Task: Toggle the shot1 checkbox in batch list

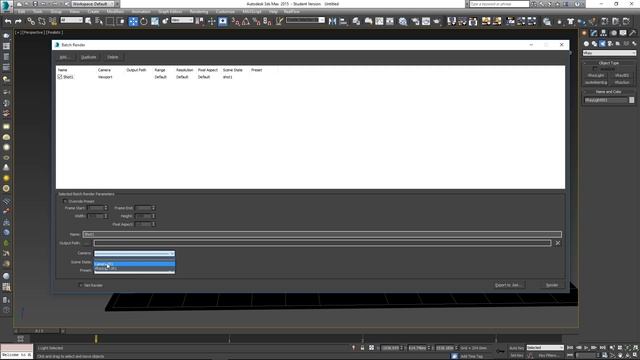Action: (60, 77)
